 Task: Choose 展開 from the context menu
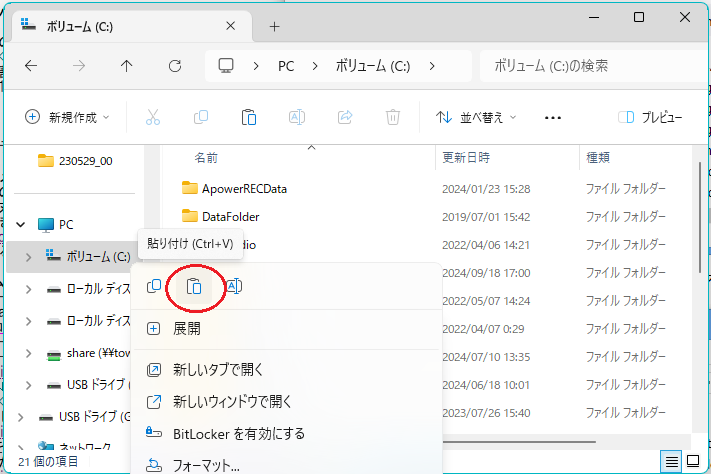[286, 329]
